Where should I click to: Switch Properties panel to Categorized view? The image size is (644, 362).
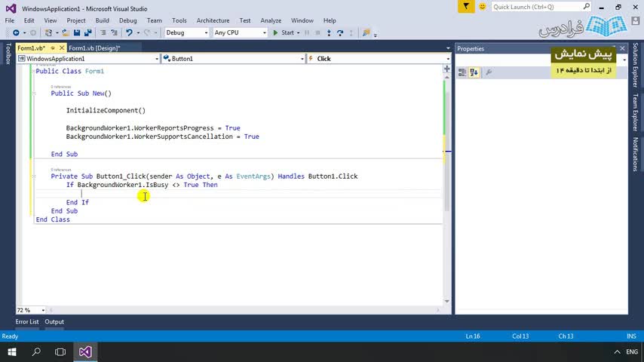pos(462,72)
